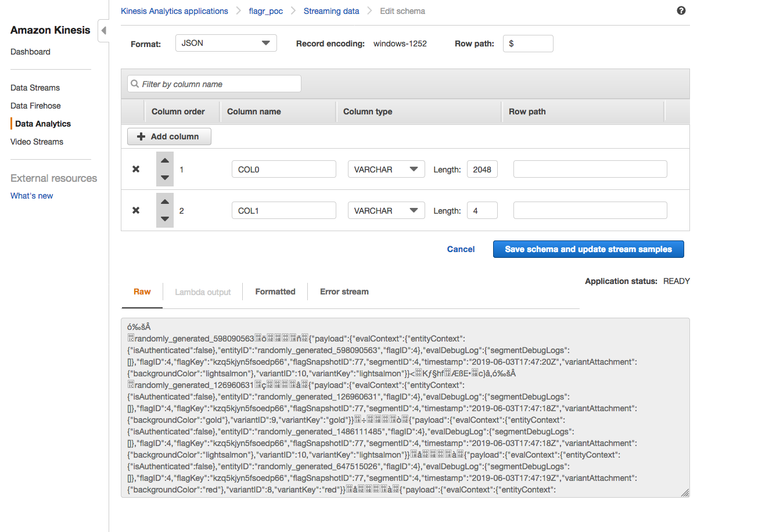Open the Lambda output tab
769x532 pixels.
click(x=203, y=292)
